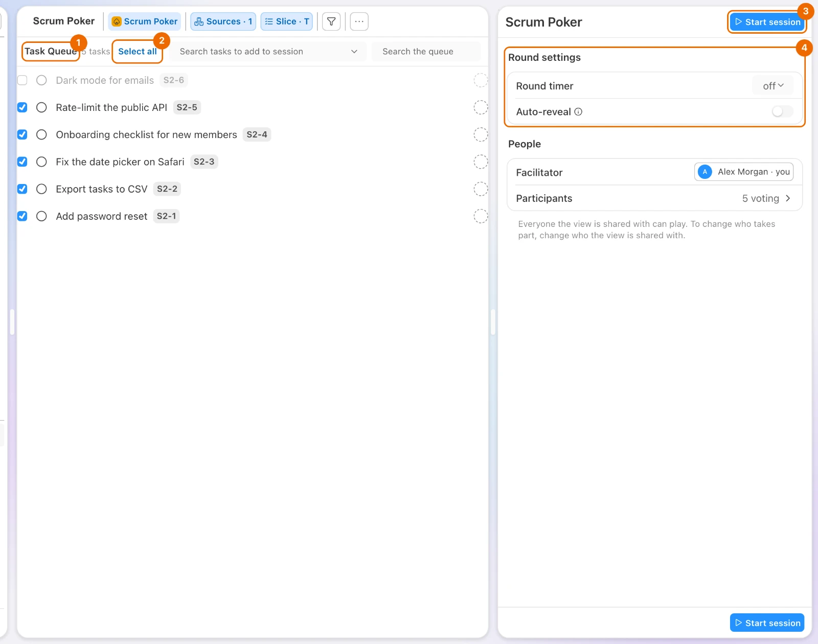Click the Task Queue heading
Screen dimensions: 818x644
[x=51, y=51]
